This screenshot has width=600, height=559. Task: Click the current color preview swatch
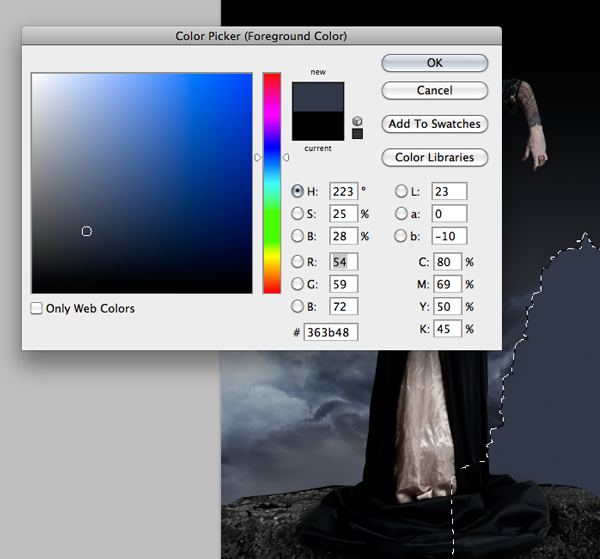(x=318, y=126)
